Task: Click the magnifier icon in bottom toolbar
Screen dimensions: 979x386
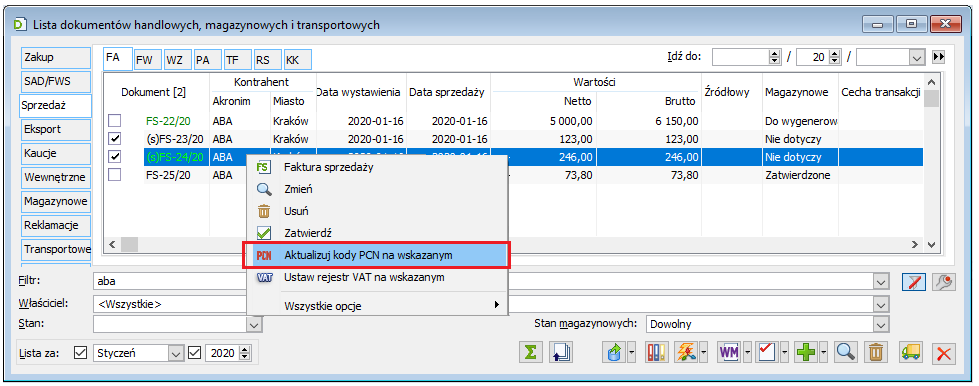Action: [x=847, y=352]
